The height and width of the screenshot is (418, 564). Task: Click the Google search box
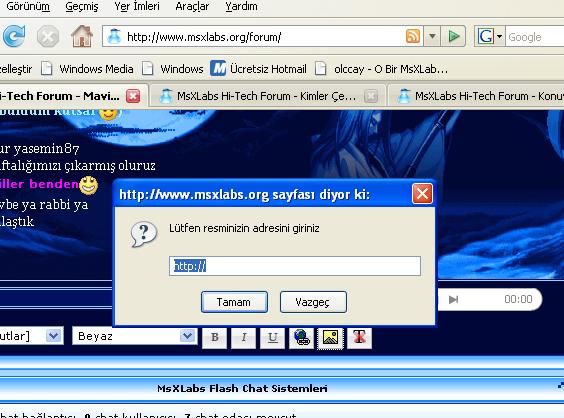click(x=535, y=36)
